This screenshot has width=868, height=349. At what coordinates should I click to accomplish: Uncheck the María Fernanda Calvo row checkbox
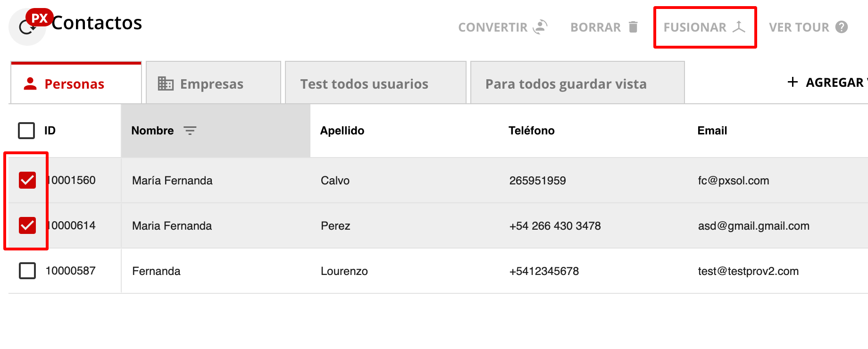27,180
